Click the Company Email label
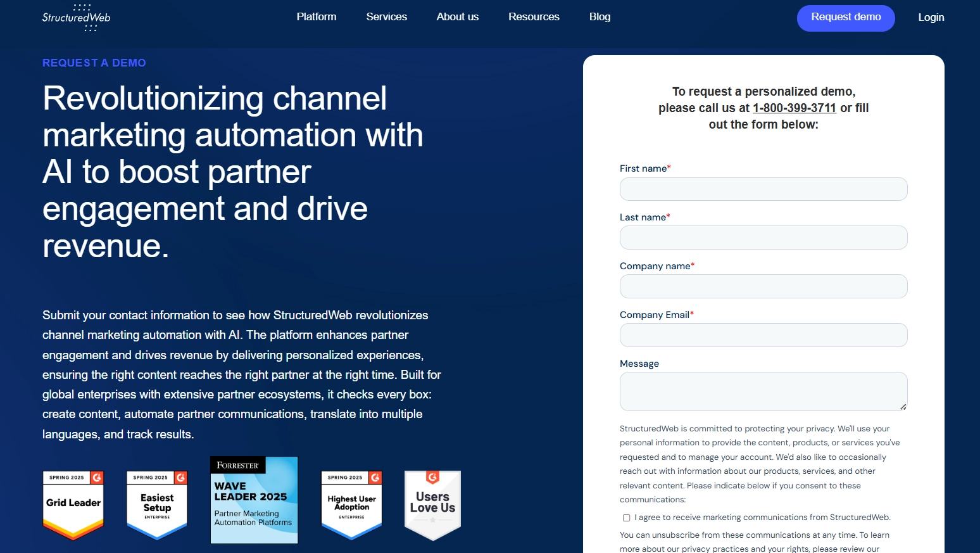 coord(656,315)
